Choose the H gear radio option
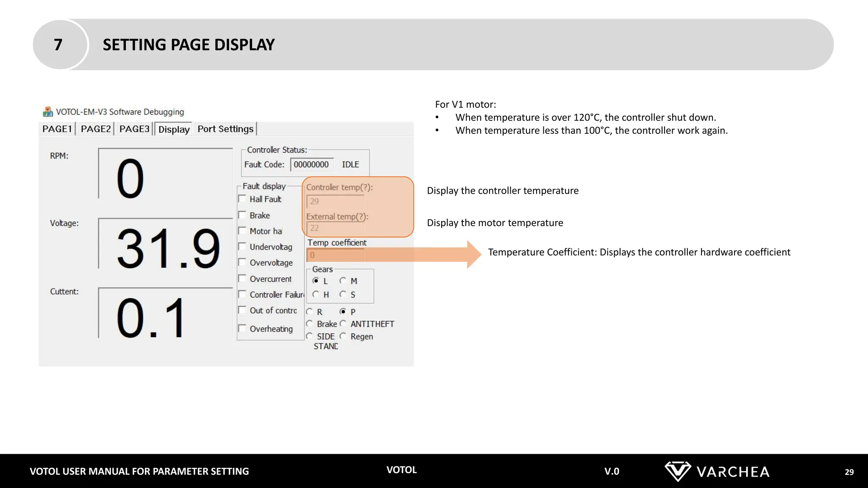Image resolution: width=868 pixels, height=488 pixels. tap(316, 294)
